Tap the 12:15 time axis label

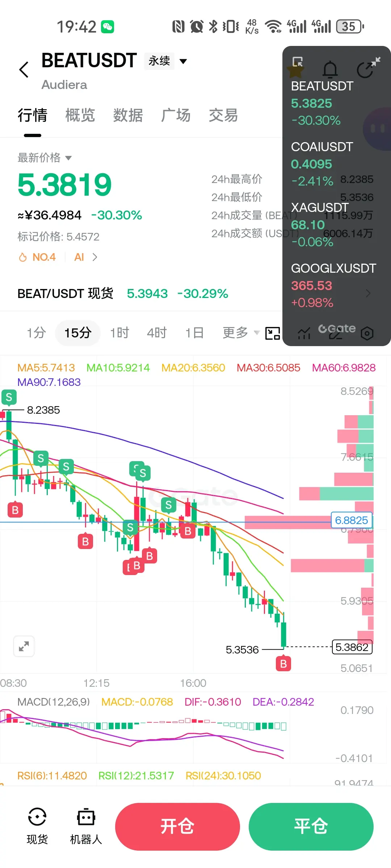coord(96,683)
